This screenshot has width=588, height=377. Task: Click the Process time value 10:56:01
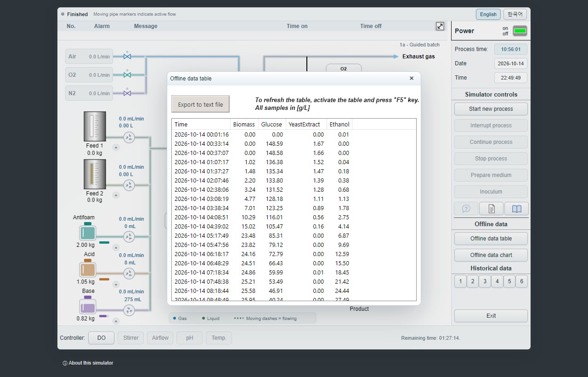(x=511, y=49)
